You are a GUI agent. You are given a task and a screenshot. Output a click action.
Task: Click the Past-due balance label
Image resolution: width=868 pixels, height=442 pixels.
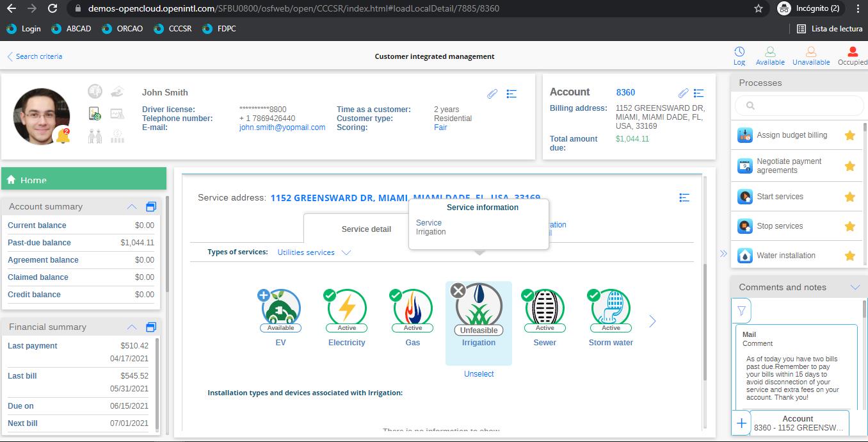tap(39, 243)
